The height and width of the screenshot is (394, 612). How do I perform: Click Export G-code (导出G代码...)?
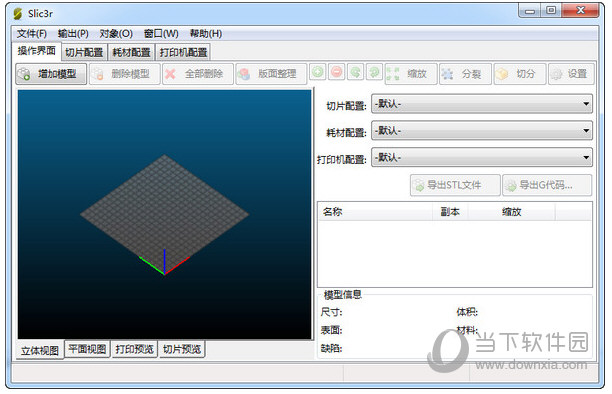pos(547,185)
